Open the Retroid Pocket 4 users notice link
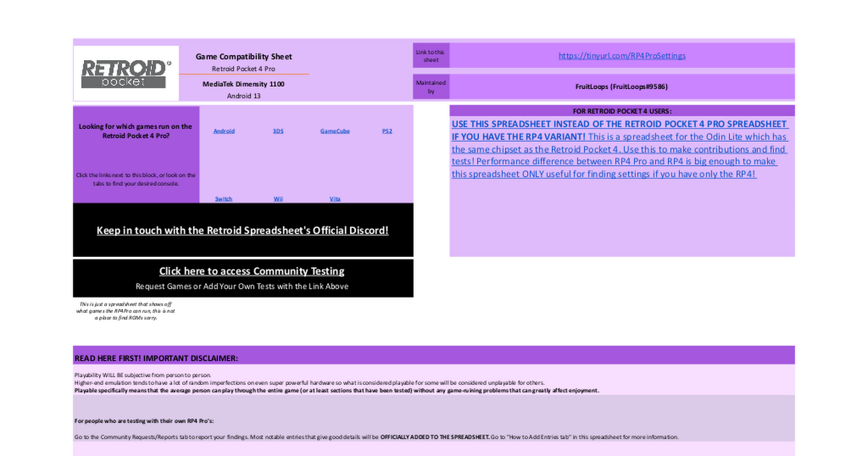 click(620, 148)
